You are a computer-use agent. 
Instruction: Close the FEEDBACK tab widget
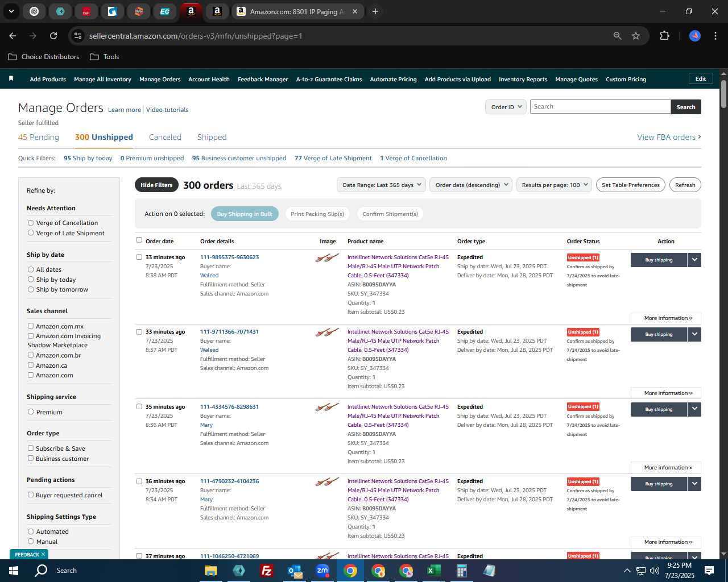click(43, 554)
